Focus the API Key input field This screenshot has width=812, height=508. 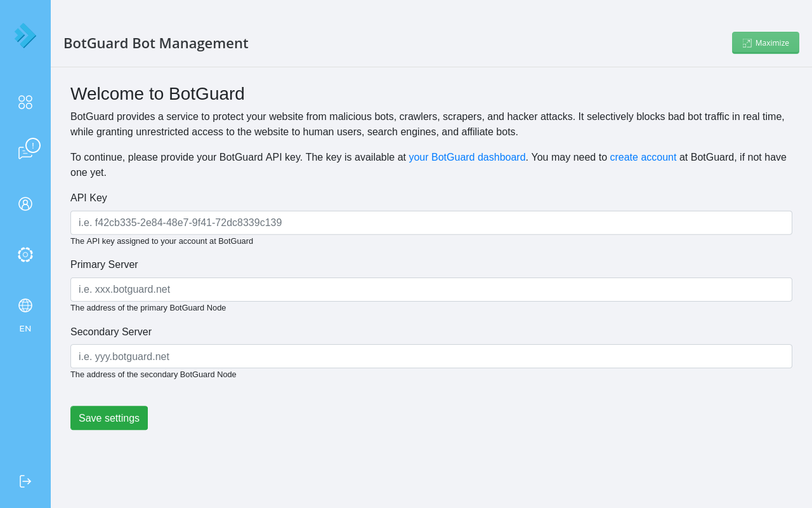[x=431, y=223]
